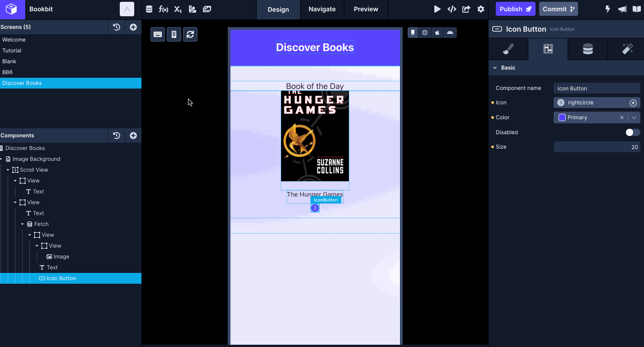Open the Color dropdown arrow
Screen dimensions: 644x347
click(634, 117)
